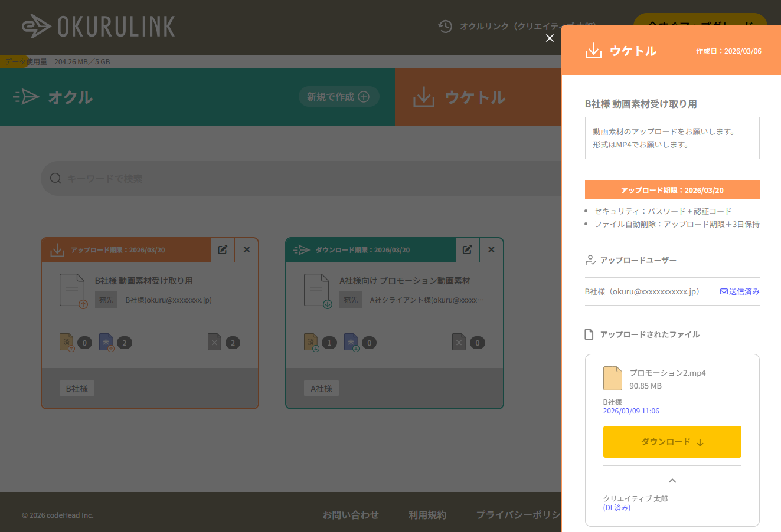This screenshot has width=781, height=532.
Task: Click the OKURULINK logo
Action: point(99,27)
